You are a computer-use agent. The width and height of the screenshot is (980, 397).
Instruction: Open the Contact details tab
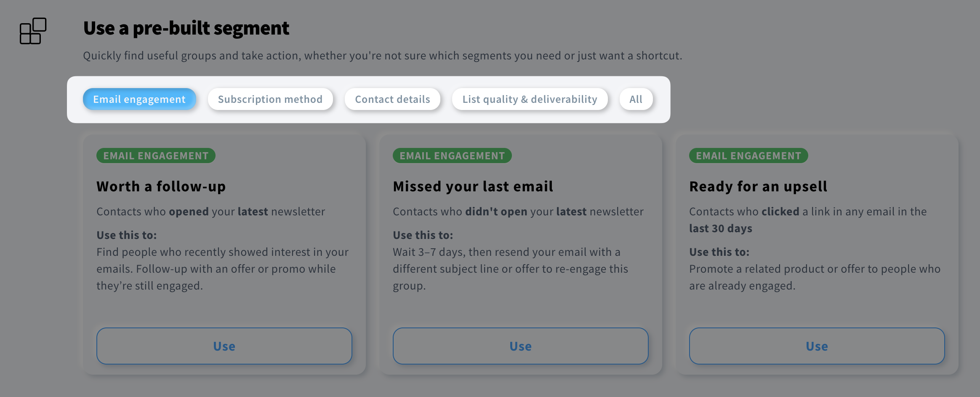click(x=392, y=99)
